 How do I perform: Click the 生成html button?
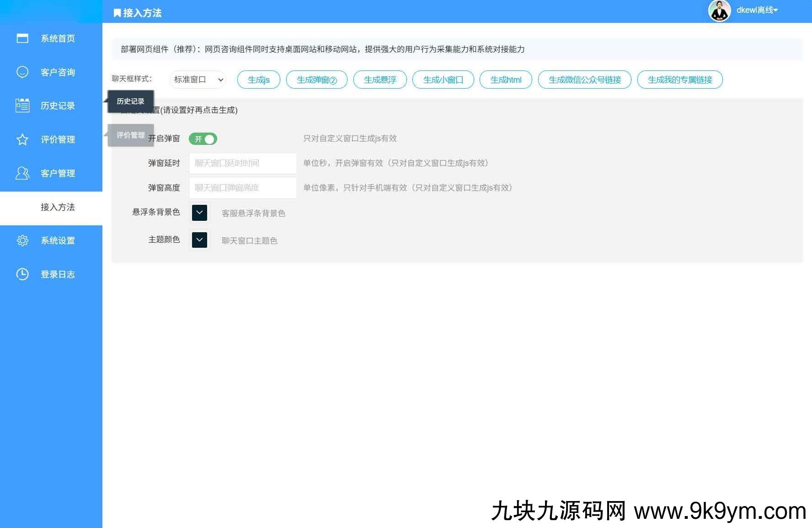pos(506,80)
